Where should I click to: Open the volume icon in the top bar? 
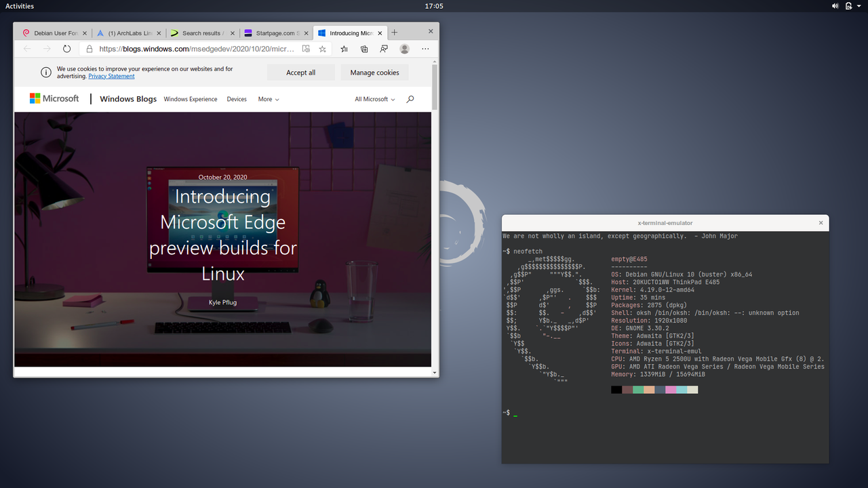(835, 6)
